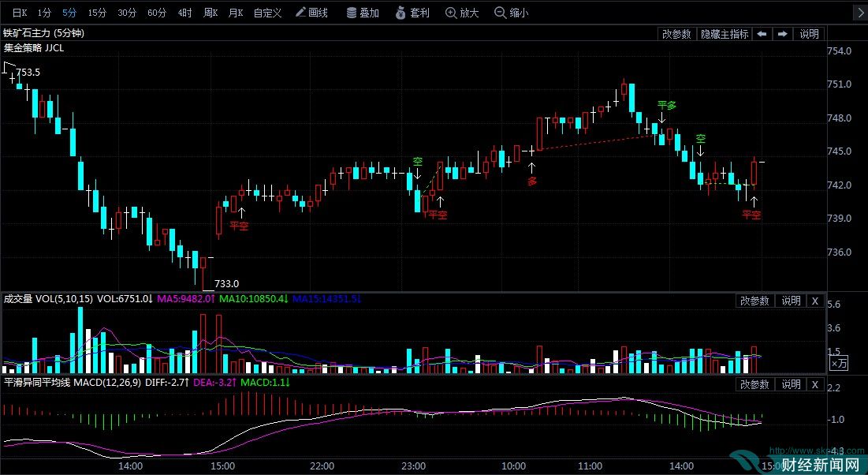Switch to the 30分 period
The height and width of the screenshot is (475, 868).
point(127,13)
